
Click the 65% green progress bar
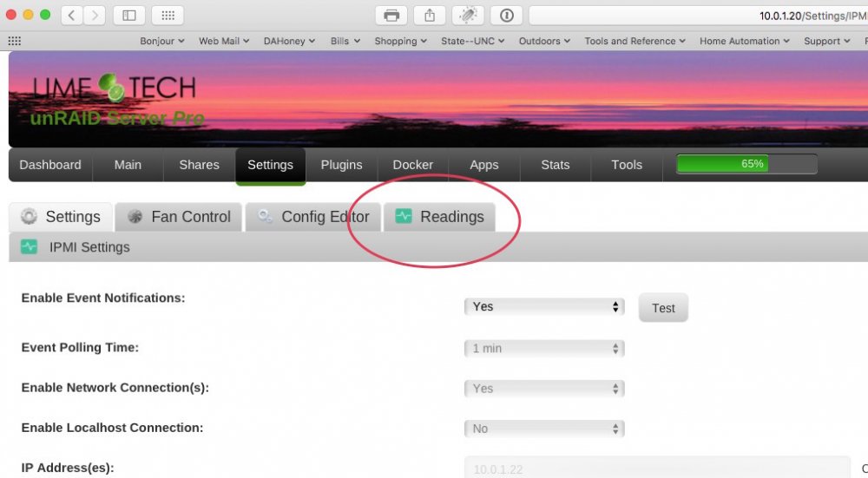point(746,164)
